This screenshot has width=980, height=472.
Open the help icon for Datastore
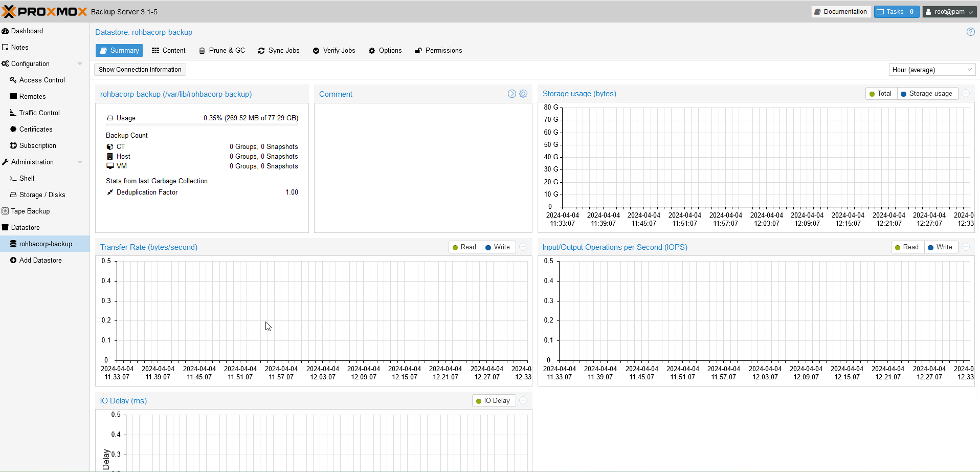click(x=970, y=32)
